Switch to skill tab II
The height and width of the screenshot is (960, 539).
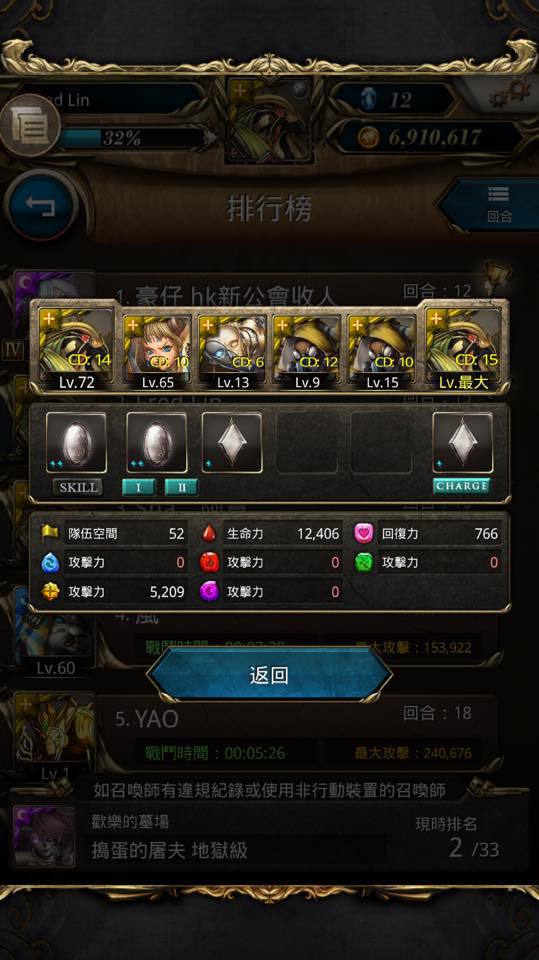coord(181,487)
